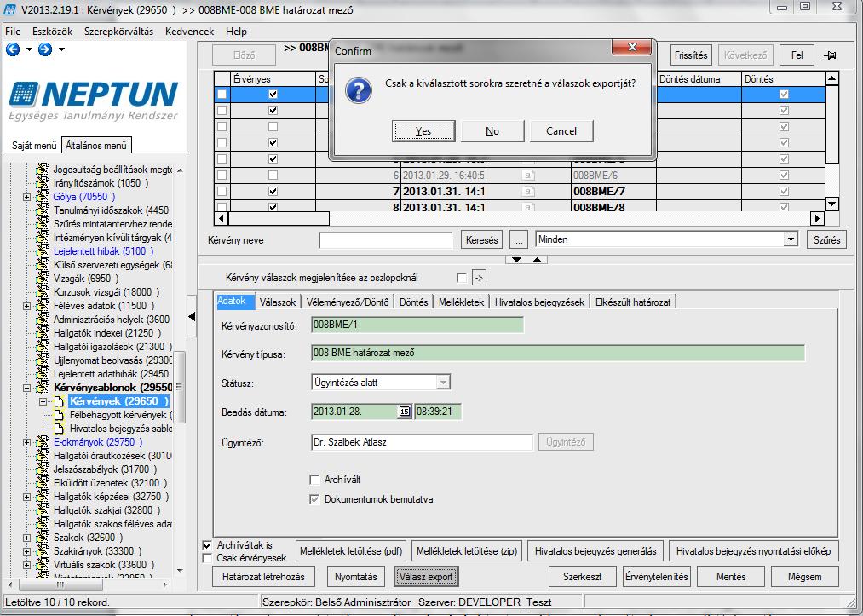Viewport: 863px width, 616px height.
Task: Expand the E-okmányok (29750) tree node
Action: 26,442
